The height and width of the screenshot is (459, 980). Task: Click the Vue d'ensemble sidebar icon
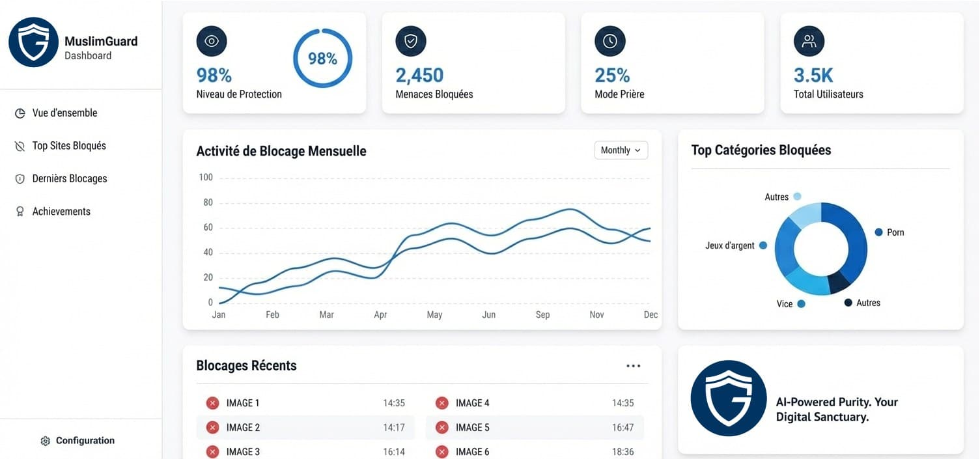point(20,113)
